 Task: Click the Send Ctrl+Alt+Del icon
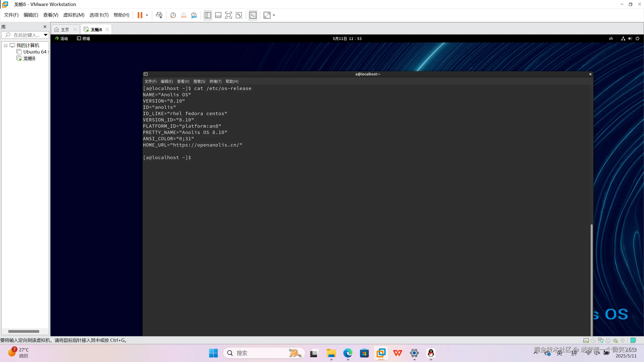pos(159,15)
